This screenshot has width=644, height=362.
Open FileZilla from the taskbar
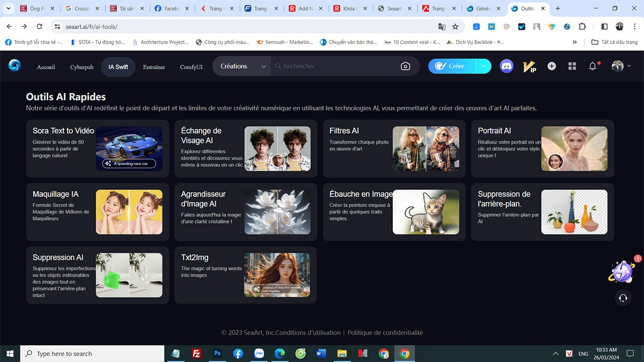click(196, 353)
